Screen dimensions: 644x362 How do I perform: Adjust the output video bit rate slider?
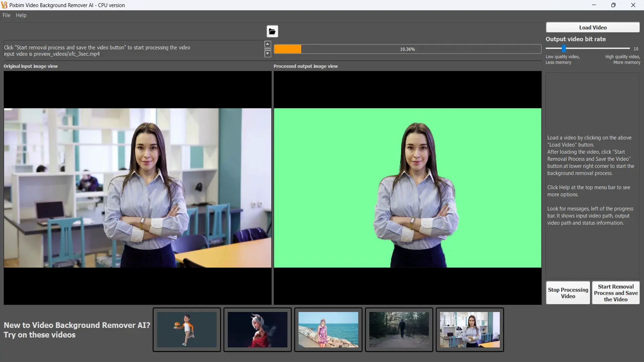click(x=564, y=49)
